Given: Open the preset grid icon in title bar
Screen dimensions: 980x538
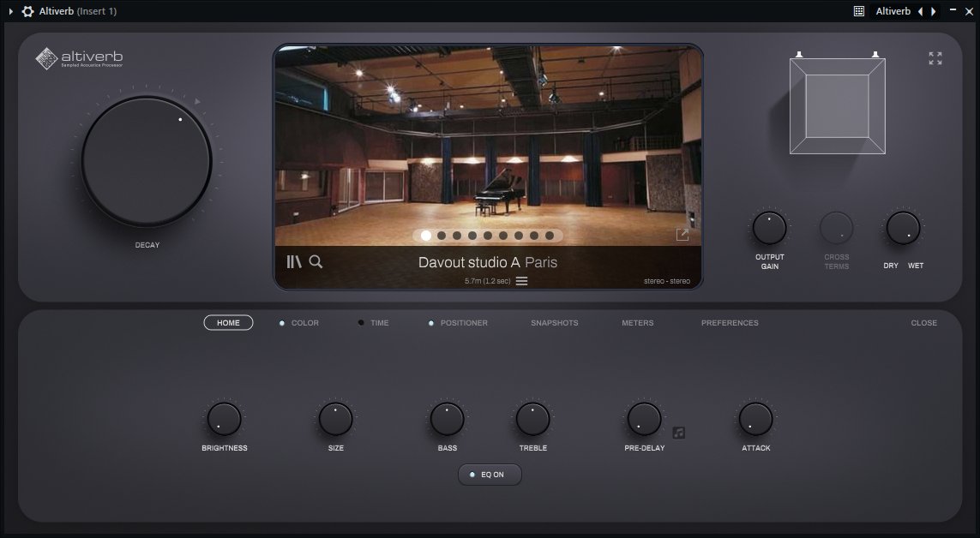Looking at the screenshot, I should pyautogui.click(x=859, y=11).
